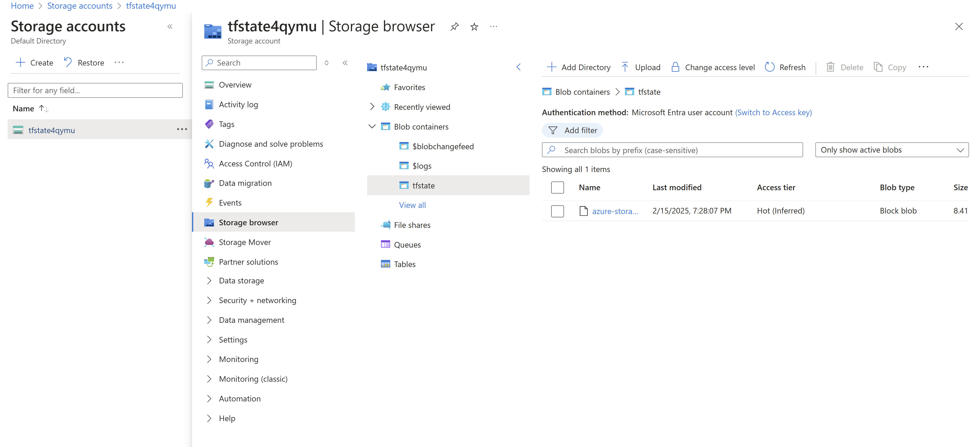Open the azure-stora blob link
The image size is (980, 447).
[615, 211]
